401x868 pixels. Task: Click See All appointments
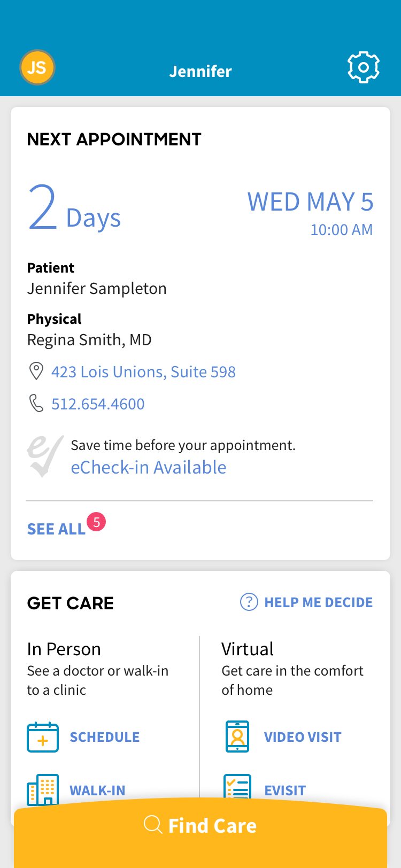pos(56,529)
